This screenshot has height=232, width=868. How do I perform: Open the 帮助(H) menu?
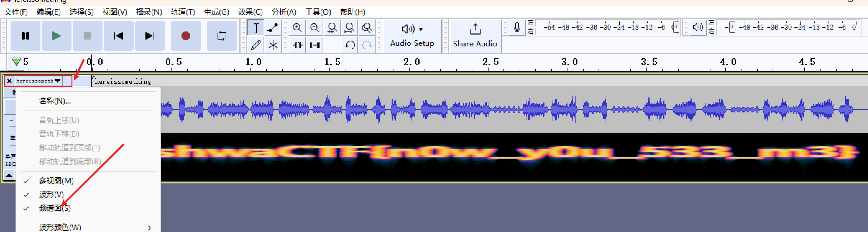coord(352,12)
